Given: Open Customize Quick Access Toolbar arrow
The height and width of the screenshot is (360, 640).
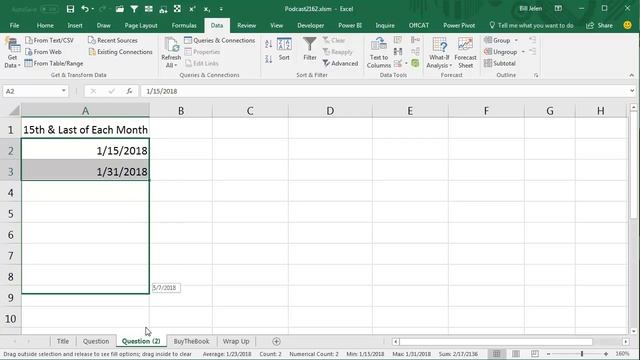Looking at the screenshot, I should (221, 9).
